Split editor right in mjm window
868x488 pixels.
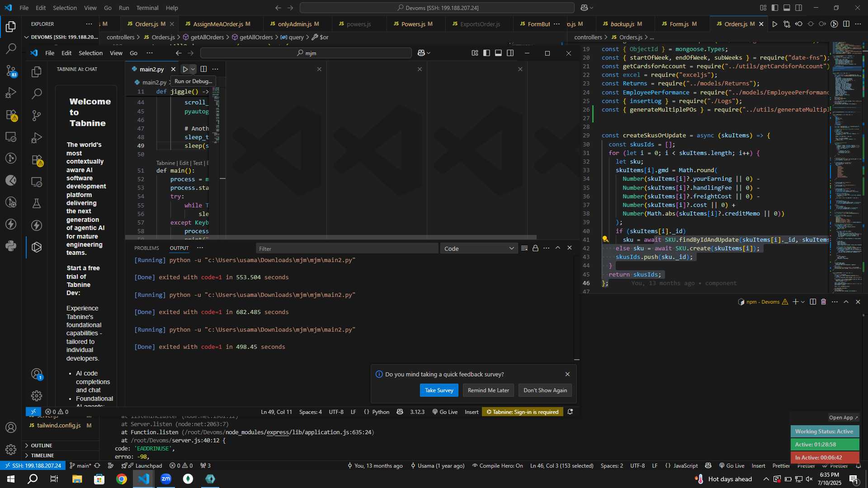pos(203,69)
